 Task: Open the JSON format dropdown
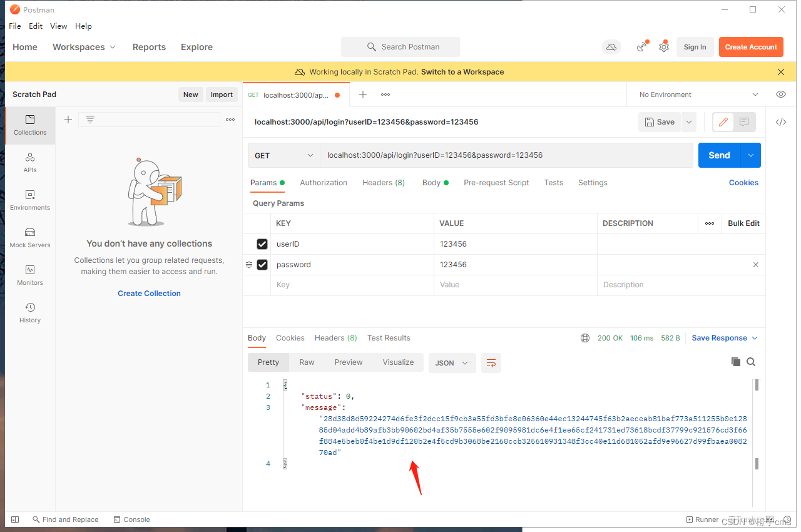(x=452, y=363)
